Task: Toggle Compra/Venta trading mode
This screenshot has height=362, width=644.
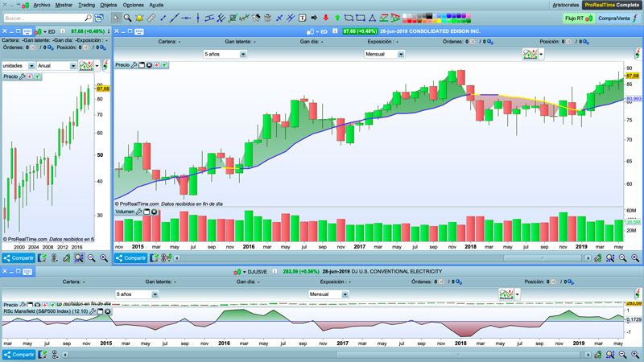Action: (617, 18)
